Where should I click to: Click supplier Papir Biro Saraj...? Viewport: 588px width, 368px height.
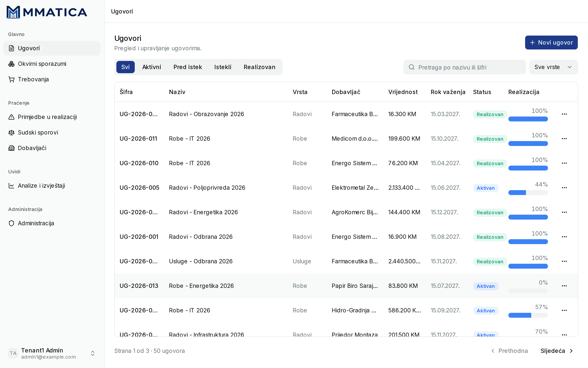[x=355, y=286]
